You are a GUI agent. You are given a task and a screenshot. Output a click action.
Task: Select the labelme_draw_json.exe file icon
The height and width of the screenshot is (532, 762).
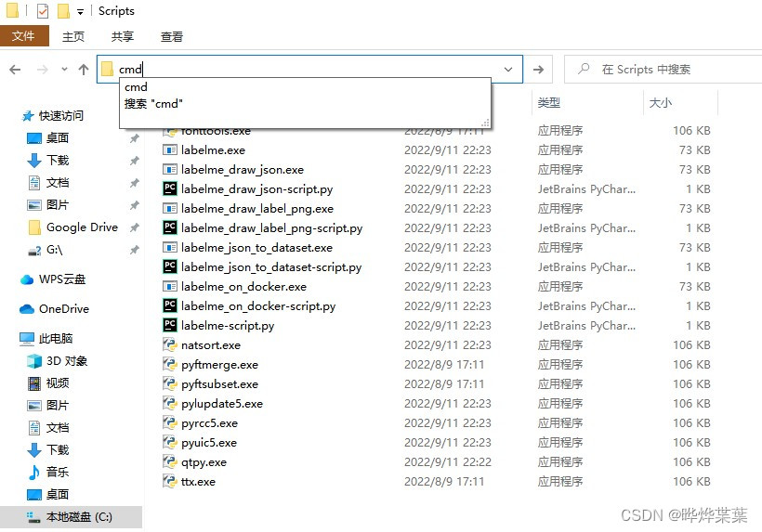[170, 169]
